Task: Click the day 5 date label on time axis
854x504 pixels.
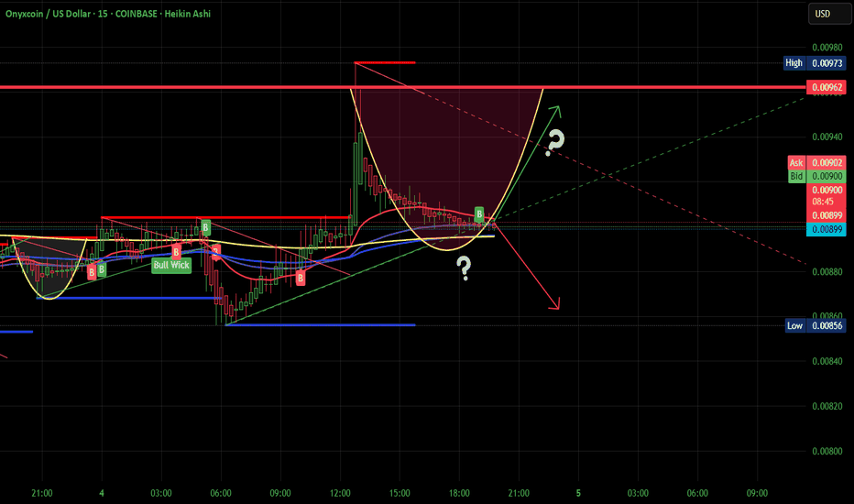Action: (578, 493)
